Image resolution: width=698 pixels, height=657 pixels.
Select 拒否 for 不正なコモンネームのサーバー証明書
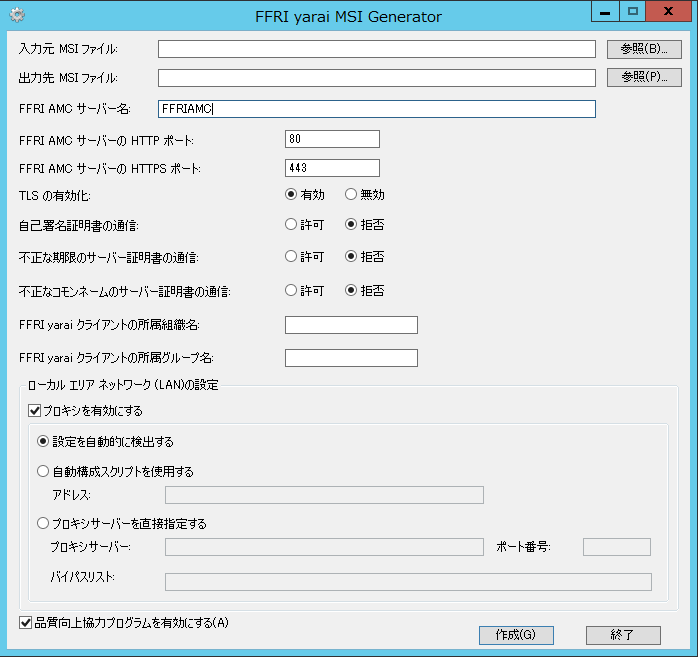[351, 291]
